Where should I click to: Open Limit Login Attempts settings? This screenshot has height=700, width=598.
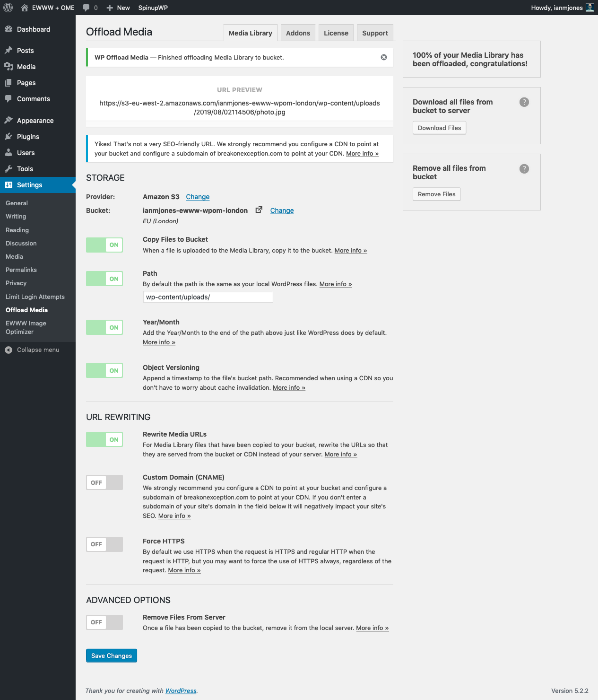click(x=35, y=297)
